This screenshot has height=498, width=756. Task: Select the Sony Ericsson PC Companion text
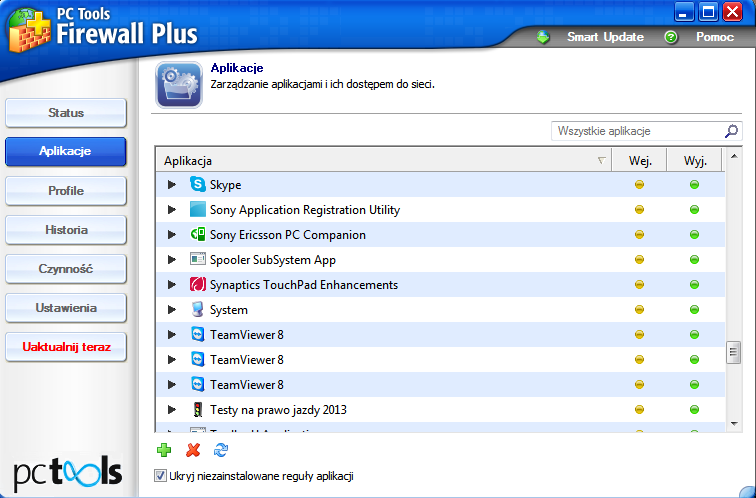pyautogui.click(x=287, y=235)
